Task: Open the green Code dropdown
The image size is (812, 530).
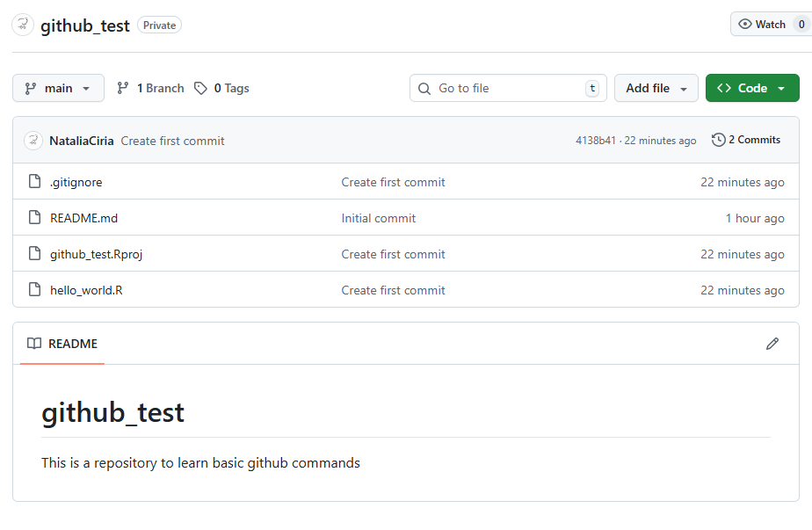Action: [751, 88]
